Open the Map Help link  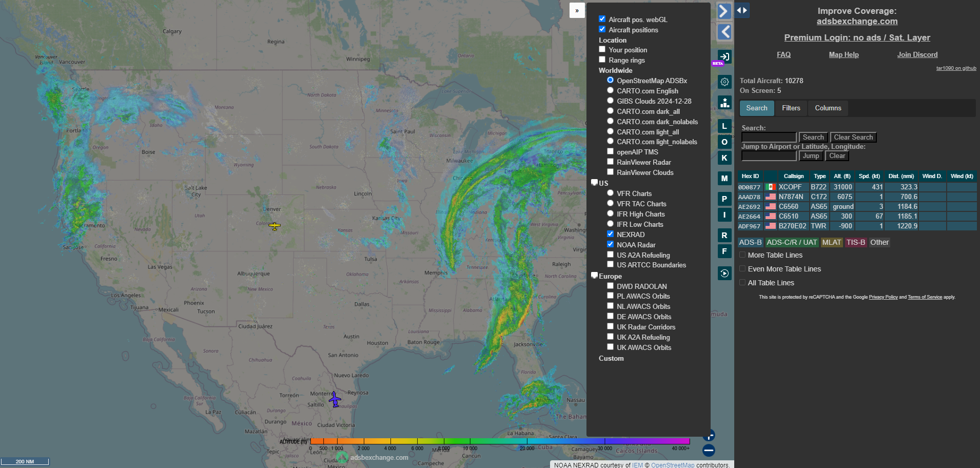point(844,54)
